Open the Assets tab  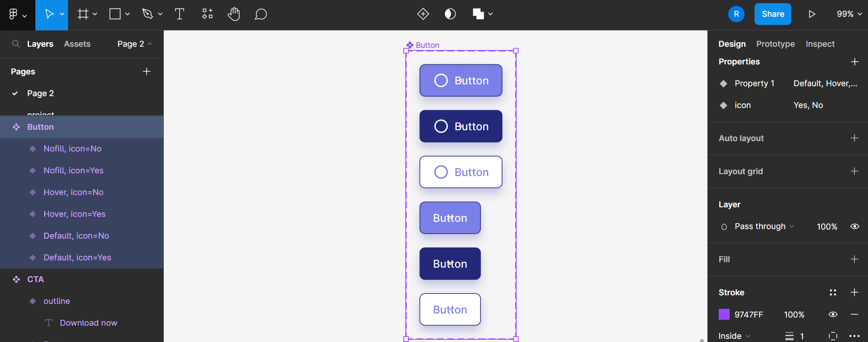77,44
